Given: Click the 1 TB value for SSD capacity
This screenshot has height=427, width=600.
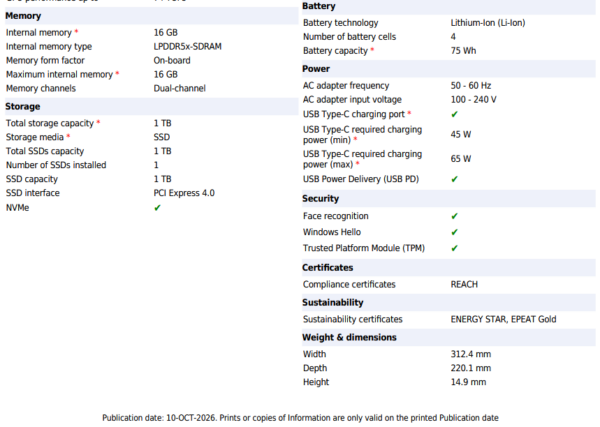Looking at the screenshot, I should 163,179.
